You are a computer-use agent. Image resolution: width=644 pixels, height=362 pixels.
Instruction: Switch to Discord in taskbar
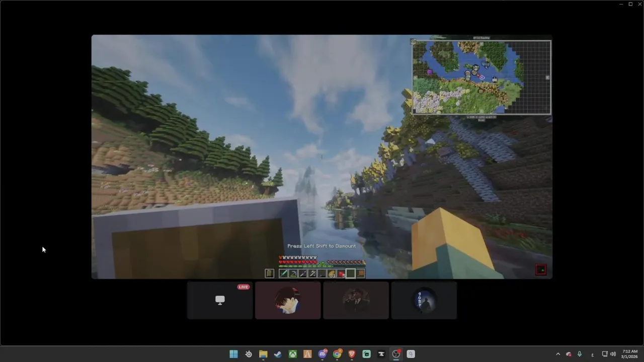click(323, 354)
